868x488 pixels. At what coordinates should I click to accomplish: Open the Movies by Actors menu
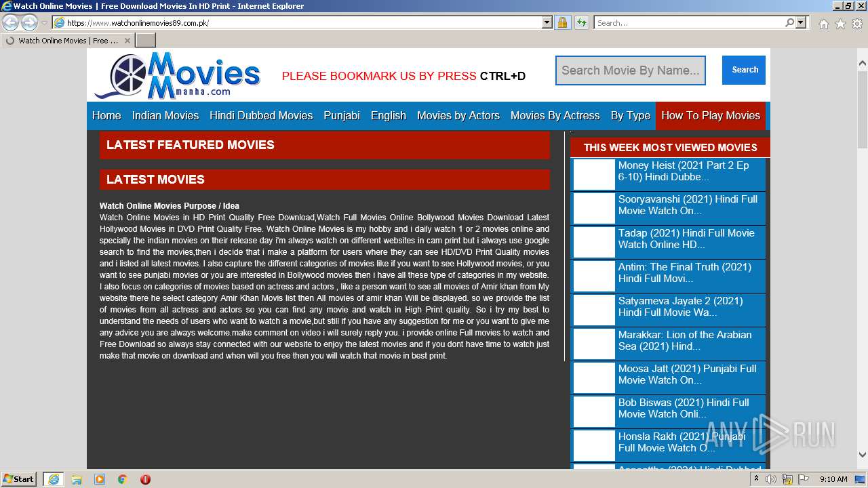tap(458, 115)
